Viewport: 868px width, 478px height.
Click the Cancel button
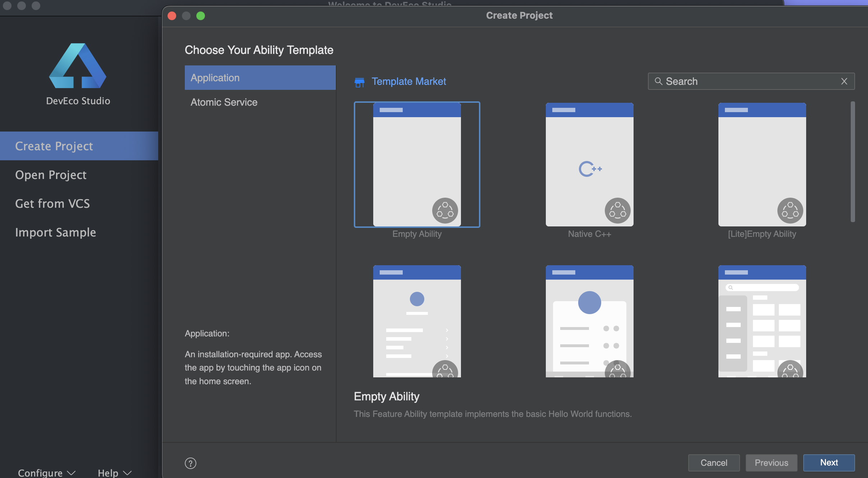pyautogui.click(x=714, y=463)
